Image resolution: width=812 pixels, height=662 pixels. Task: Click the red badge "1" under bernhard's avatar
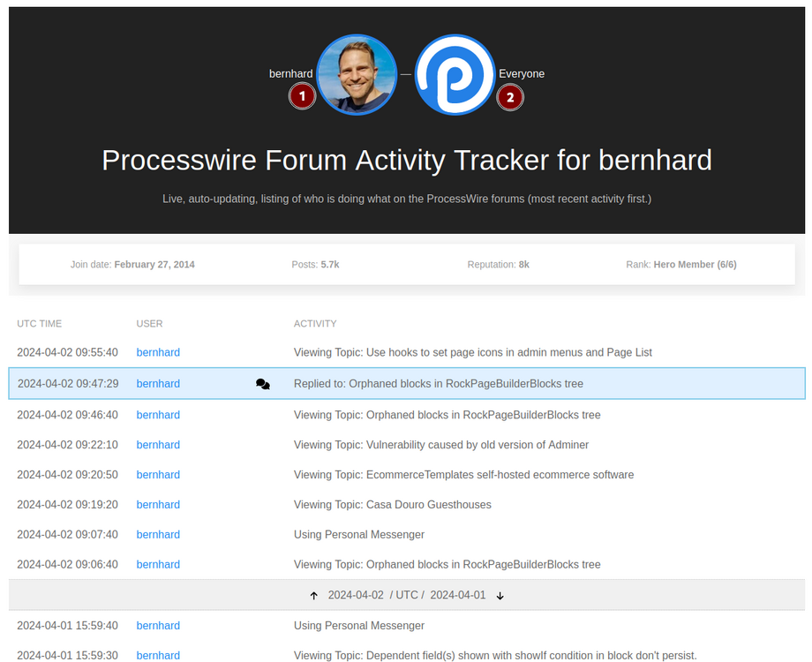tap(302, 95)
